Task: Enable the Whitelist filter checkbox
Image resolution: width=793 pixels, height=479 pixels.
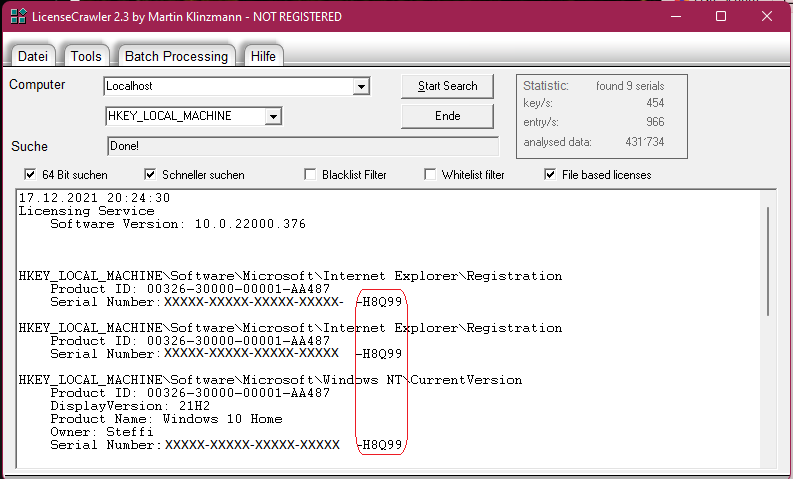Action: coord(430,175)
